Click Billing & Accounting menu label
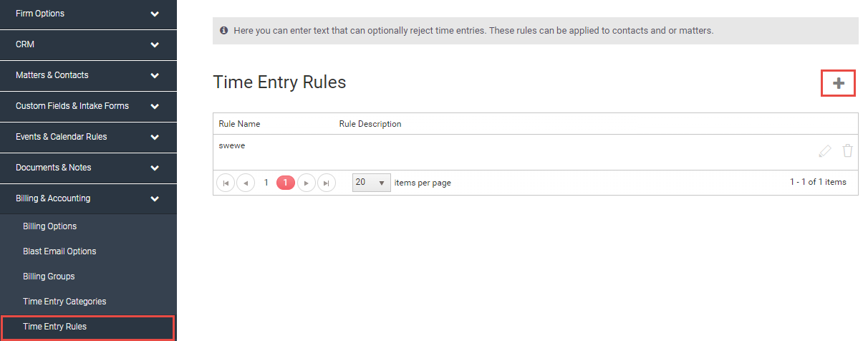 point(53,198)
